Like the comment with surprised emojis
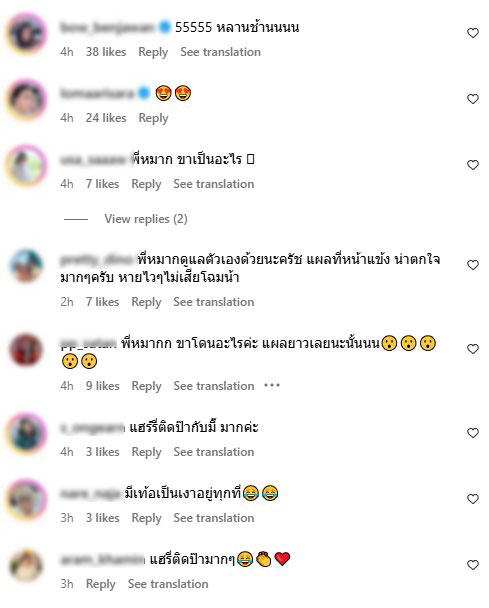The image size is (489, 608). [473, 349]
